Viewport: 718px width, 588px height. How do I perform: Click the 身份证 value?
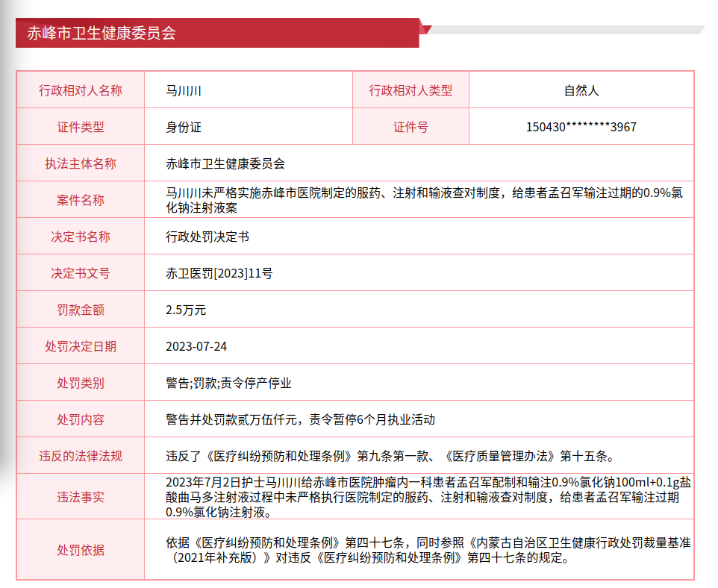point(183,128)
